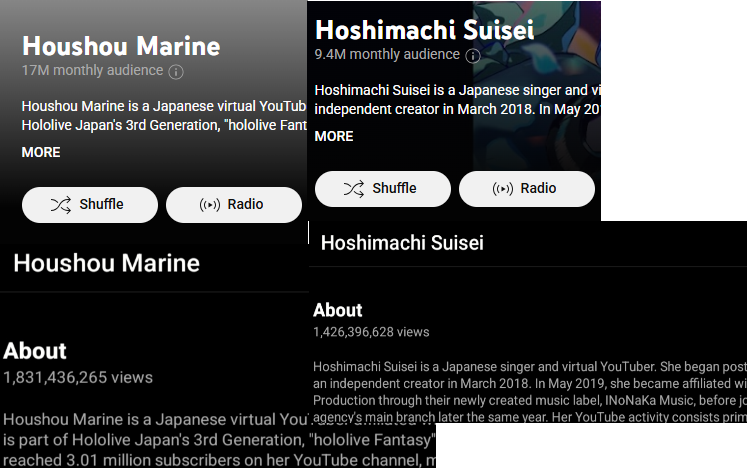Click the Hoshimachi Suisei artist title heading
Screen dimensions: 747x468
[x=424, y=30]
